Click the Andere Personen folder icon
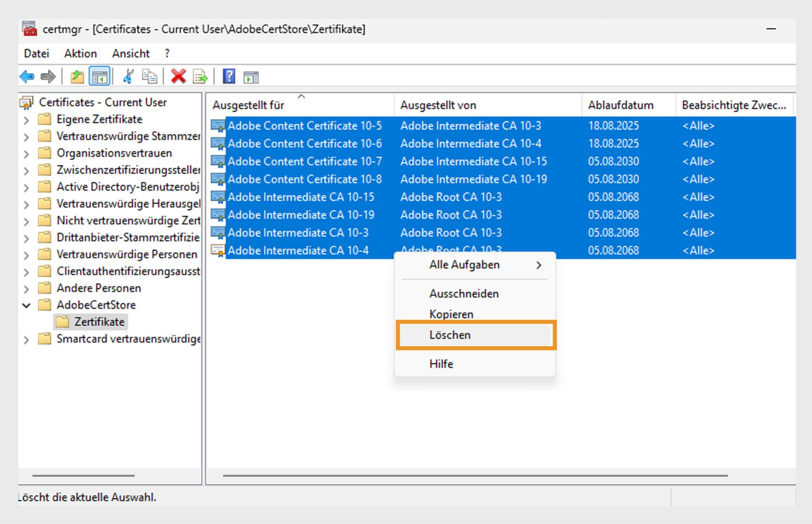 (x=44, y=288)
